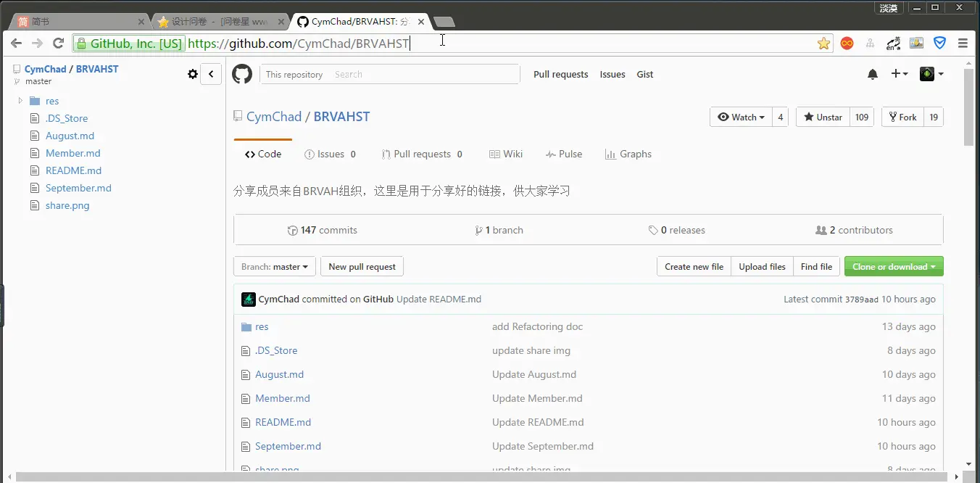
Task: Click the blue shield extension icon
Action: pos(939,44)
